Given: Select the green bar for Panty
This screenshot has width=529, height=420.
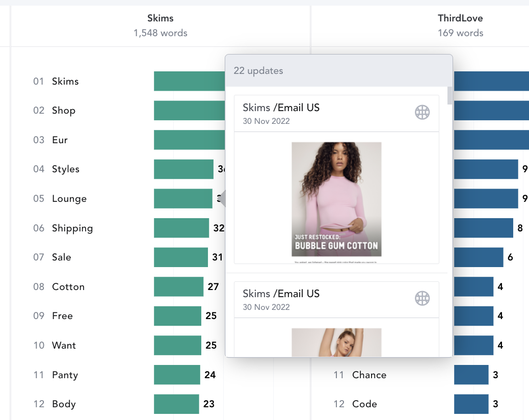Looking at the screenshot, I should 177,375.
